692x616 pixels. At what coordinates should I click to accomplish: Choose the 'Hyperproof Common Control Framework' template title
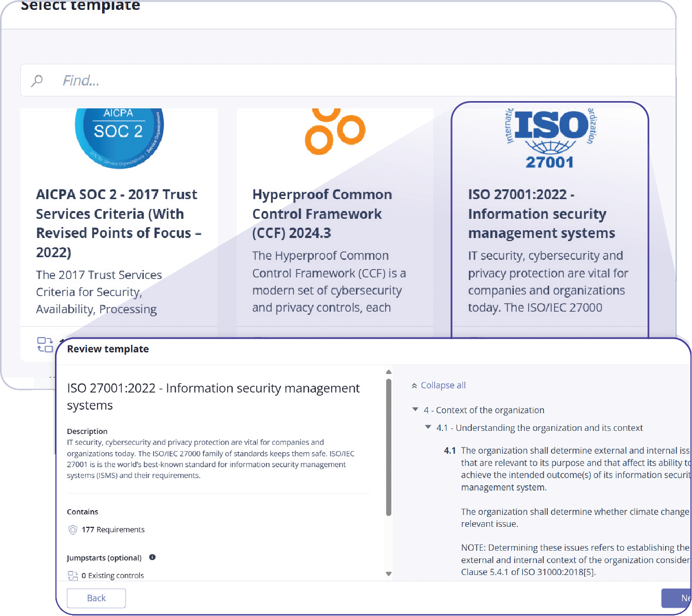click(322, 214)
